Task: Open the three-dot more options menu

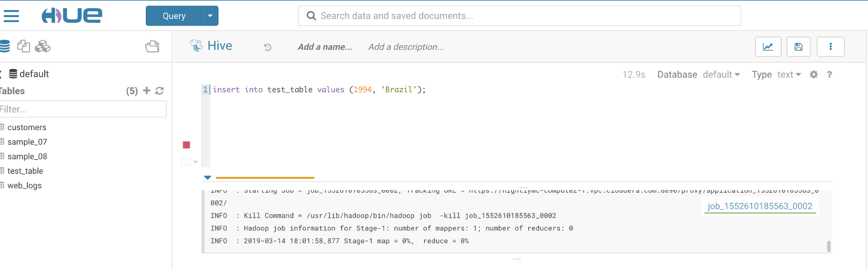Action: 830,47
